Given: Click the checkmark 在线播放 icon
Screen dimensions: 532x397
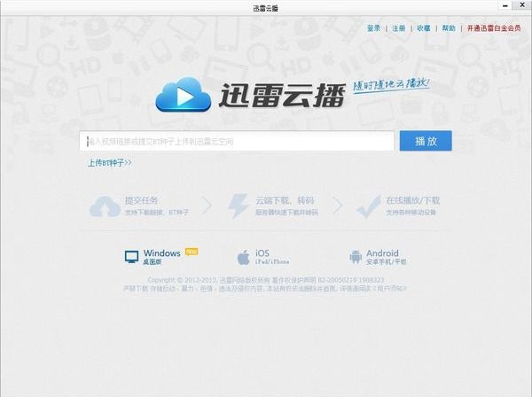Looking at the screenshot, I should coord(369,206).
